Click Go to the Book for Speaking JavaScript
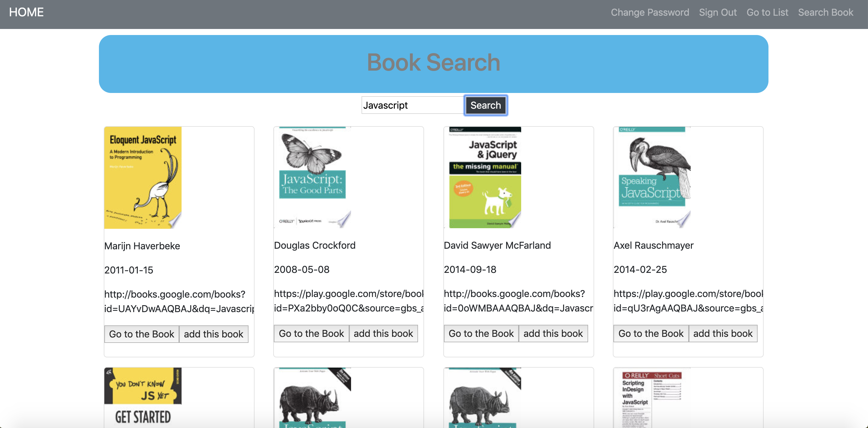 [651, 333]
